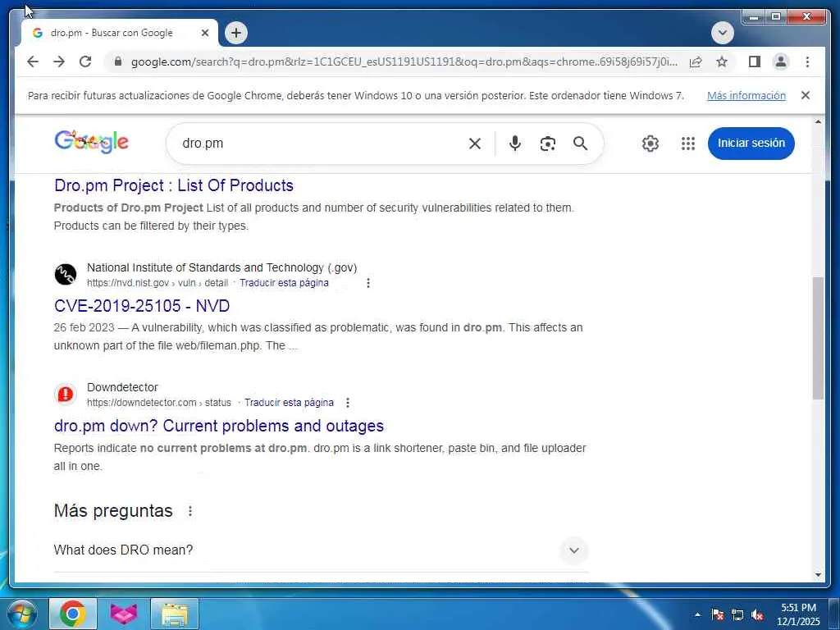Start voice search with microphone
The image size is (840, 630).
515,144
